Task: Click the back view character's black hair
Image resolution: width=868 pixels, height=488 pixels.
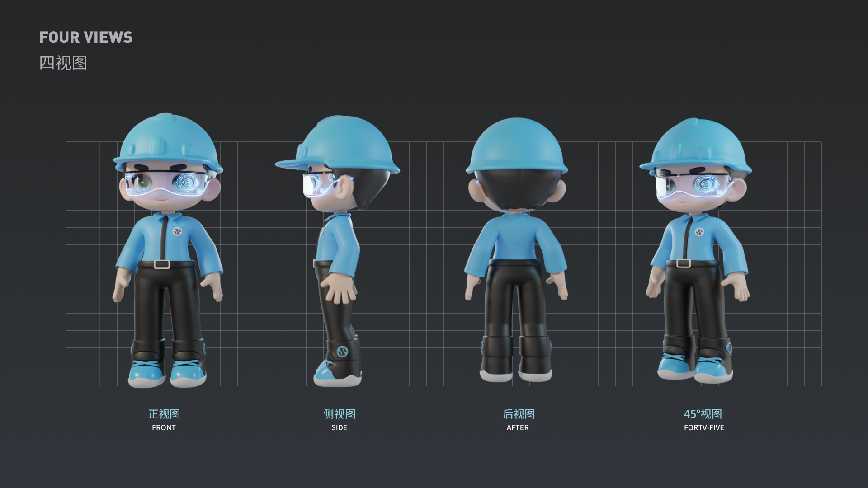Action: (517, 188)
